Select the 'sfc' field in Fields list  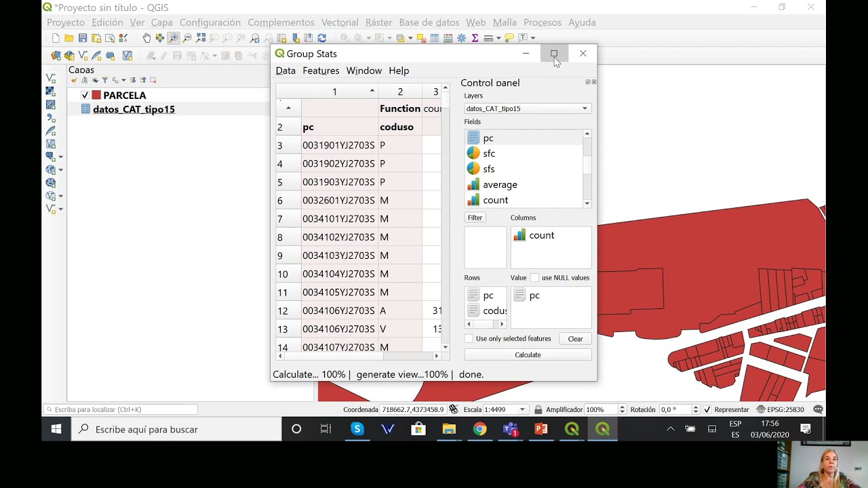(489, 153)
